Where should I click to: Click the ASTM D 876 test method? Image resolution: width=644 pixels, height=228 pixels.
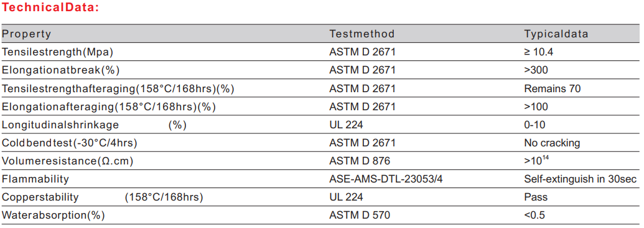click(360, 161)
